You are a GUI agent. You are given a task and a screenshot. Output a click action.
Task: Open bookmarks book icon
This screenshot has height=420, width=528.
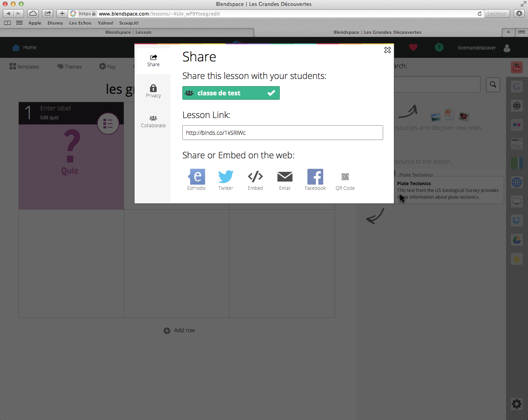tap(7, 23)
